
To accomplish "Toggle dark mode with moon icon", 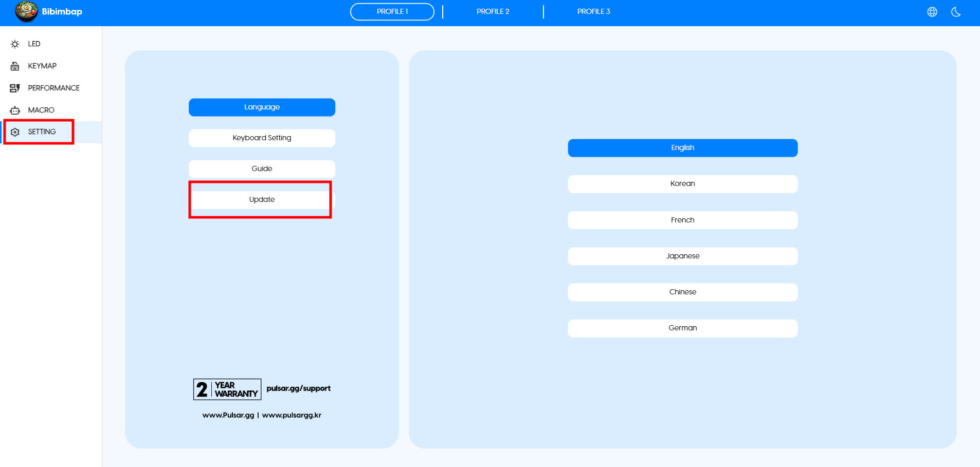I will pos(956,12).
